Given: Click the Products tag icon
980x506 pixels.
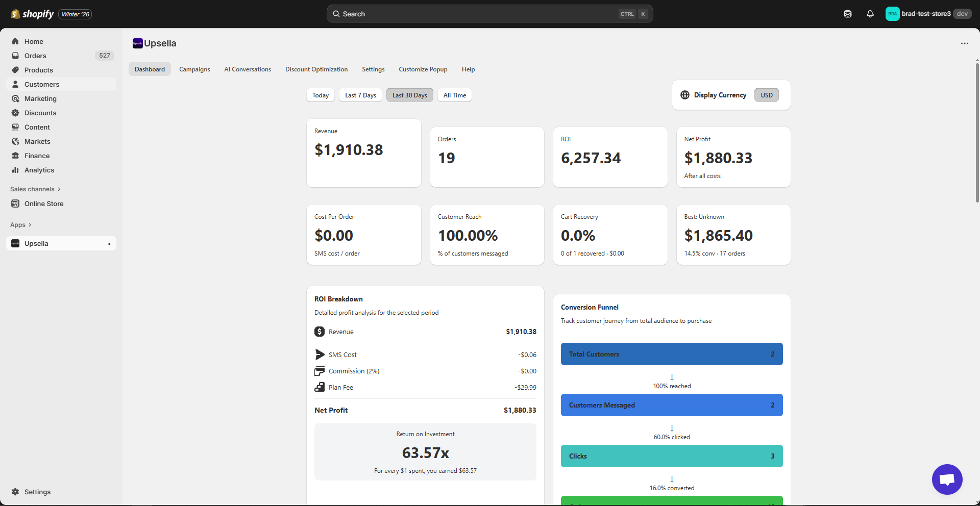Looking at the screenshot, I should click(x=15, y=70).
